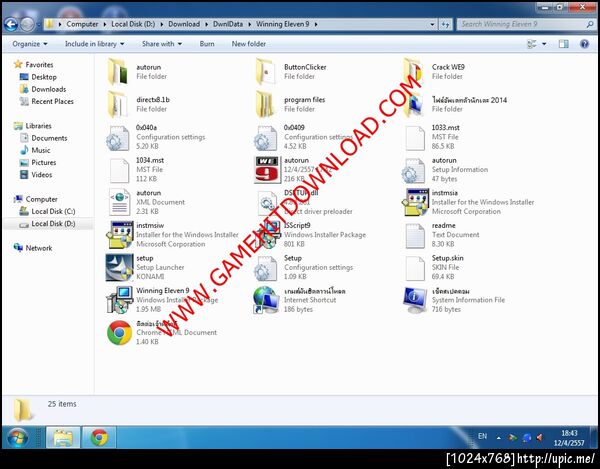The height and width of the screenshot is (469, 600).
Task: Select the 1034.mst file icon
Action: click(x=119, y=170)
